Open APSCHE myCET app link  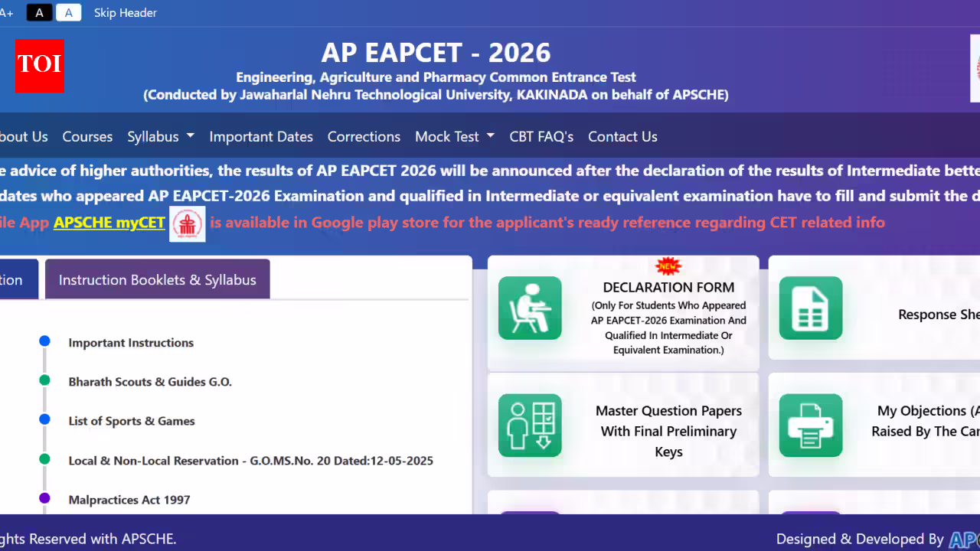[109, 223]
